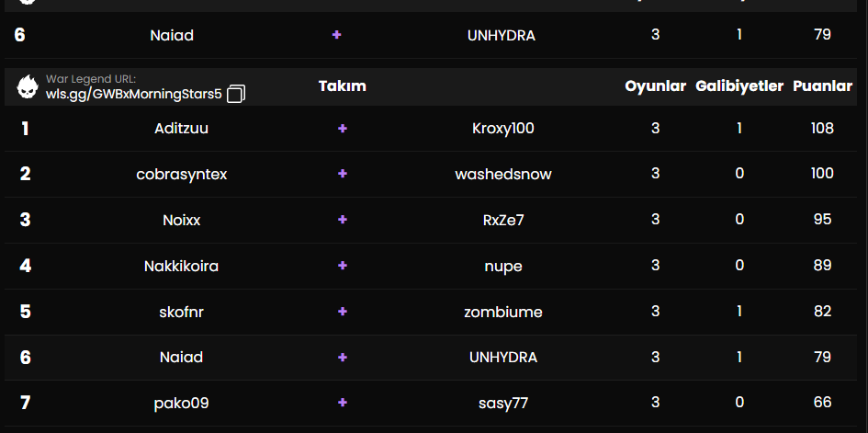This screenshot has width=868, height=433.
Task: Click the Oyunlar column header
Action: pos(656,86)
